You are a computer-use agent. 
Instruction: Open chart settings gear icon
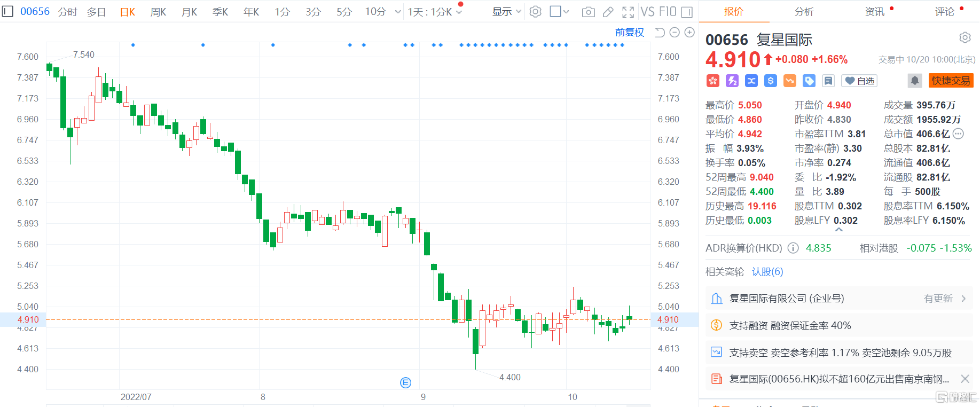[x=536, y=11]
